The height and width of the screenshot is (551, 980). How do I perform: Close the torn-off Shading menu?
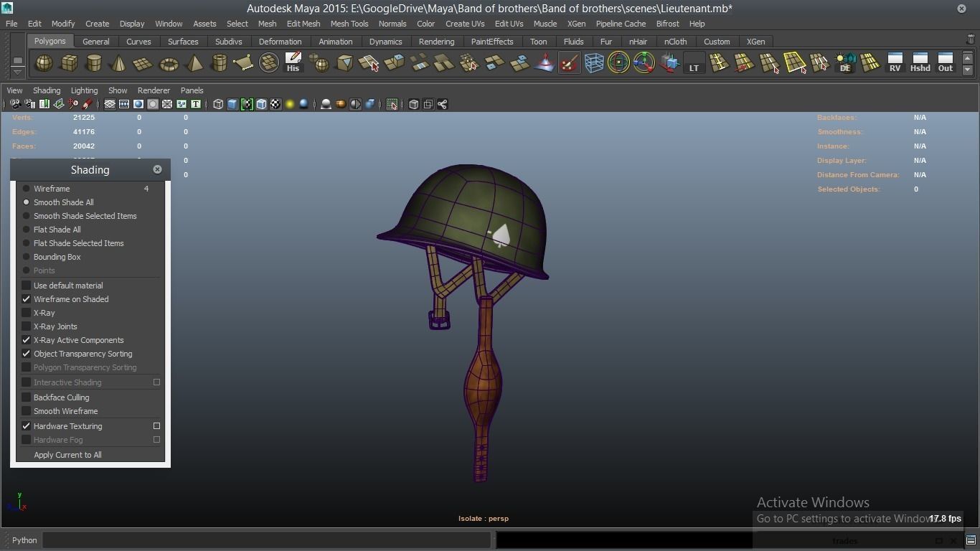pos(157,169)
